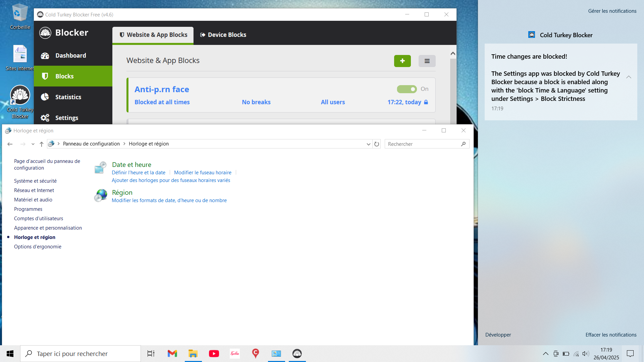Click the Dashboard palette icon
Screen dimensions: 644x362
45,56
